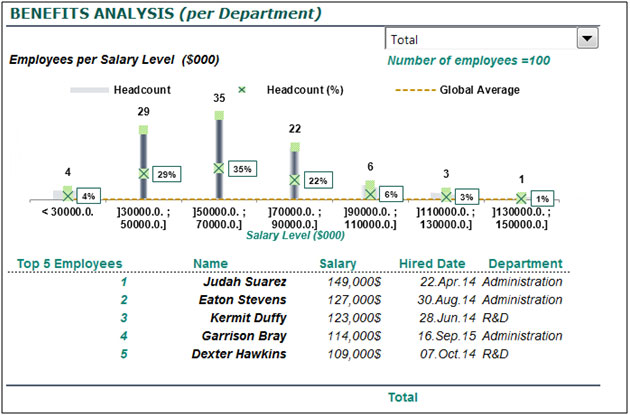This screenshot has width=630, height=415.
Task: Click the X marker beside 35% label
Action: [x=219, y=168]
